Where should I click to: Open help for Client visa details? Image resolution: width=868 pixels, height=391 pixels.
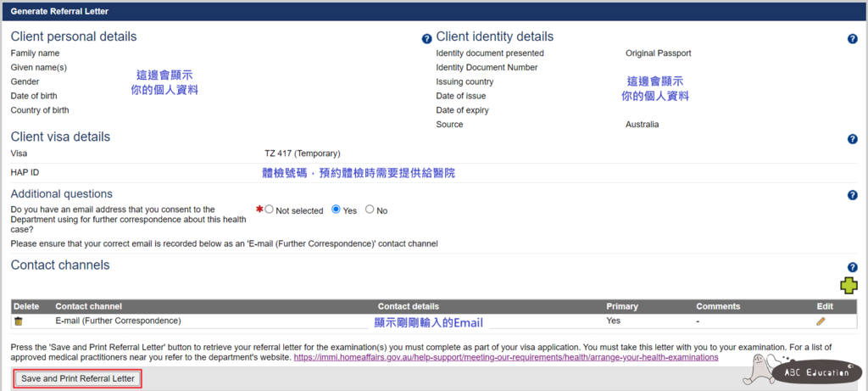pos(853,139)
